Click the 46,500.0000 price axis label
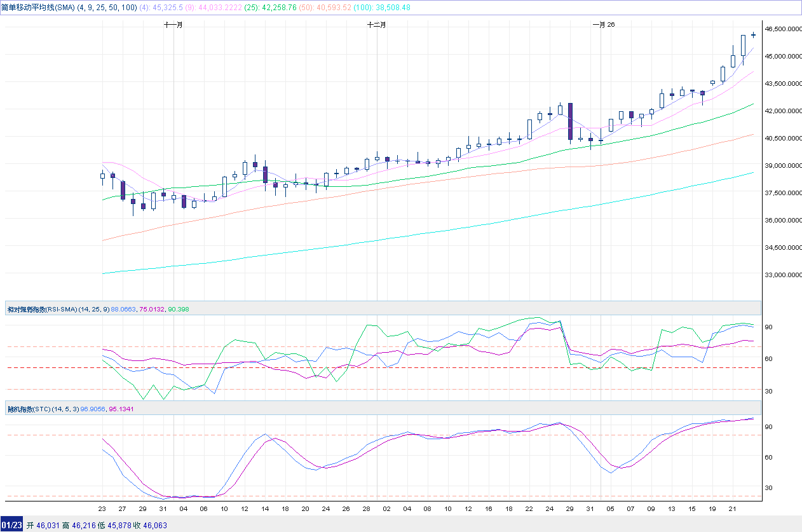 pyautogui.click(x=782, y=29)
